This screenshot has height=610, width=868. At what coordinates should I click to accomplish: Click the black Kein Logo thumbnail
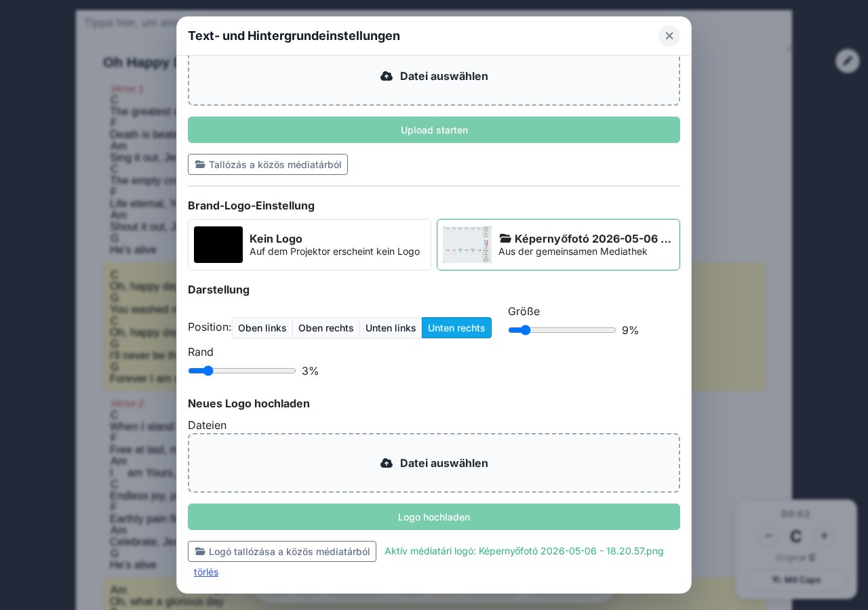tap(218, 245)
